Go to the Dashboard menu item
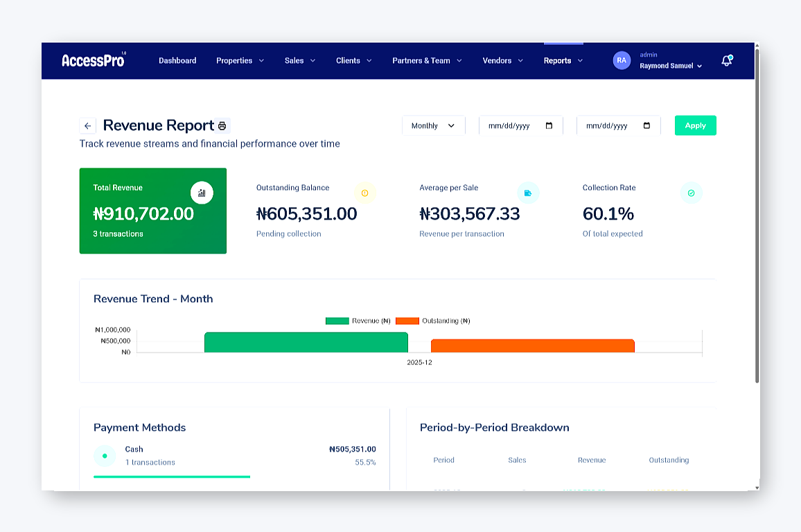Image resolution: width=801 pixels, height=532 pixels. (x=177, y=61)
